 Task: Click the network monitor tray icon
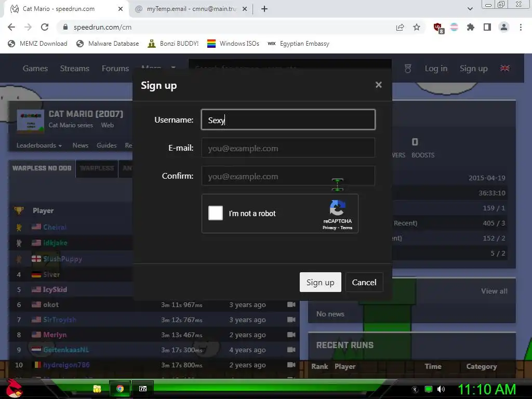click(429, 390)
